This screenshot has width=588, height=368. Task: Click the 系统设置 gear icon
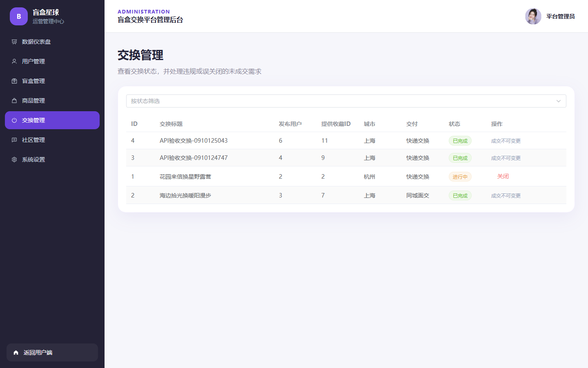[14, 159]
